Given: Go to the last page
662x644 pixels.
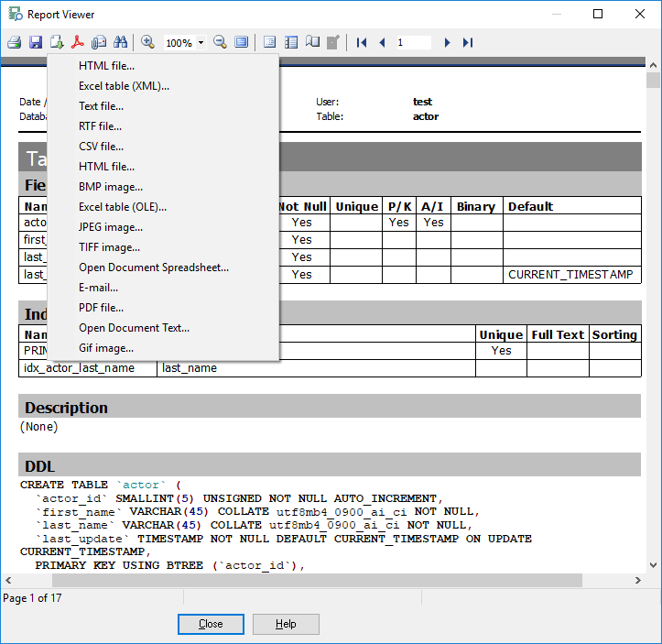Looking at the screenshot, I should pyautogui.click(x=468, y=42).
